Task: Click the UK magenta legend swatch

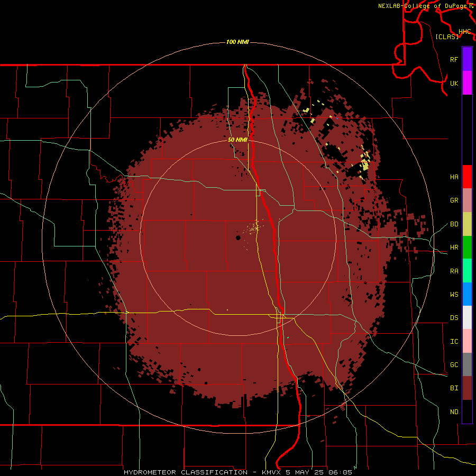Action: (467, 83)
